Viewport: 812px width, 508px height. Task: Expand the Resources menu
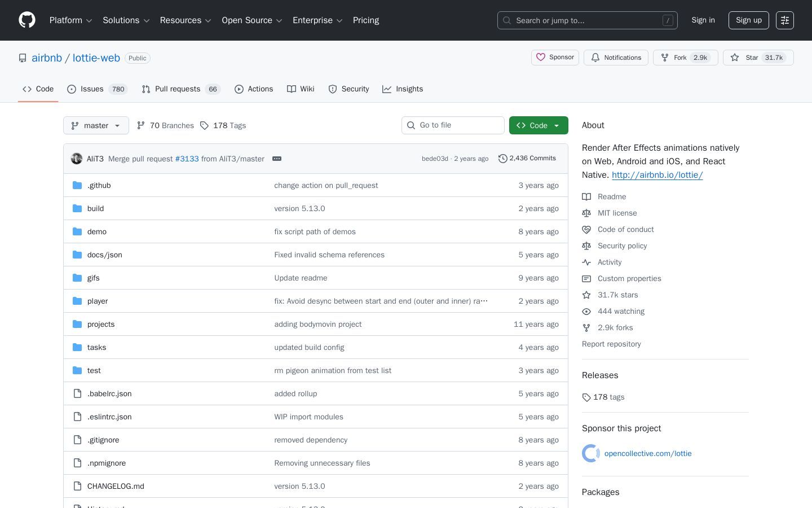tap(186, 20)
